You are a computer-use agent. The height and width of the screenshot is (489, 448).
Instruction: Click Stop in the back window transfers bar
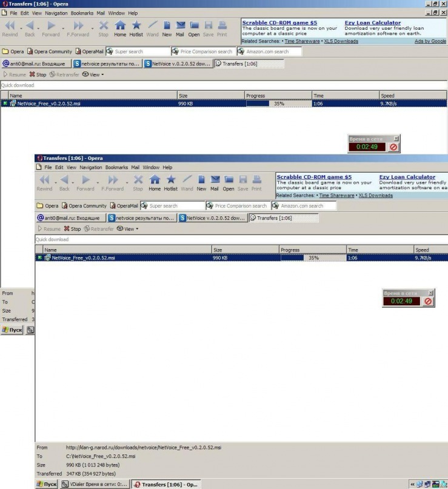tap(38, 75)
